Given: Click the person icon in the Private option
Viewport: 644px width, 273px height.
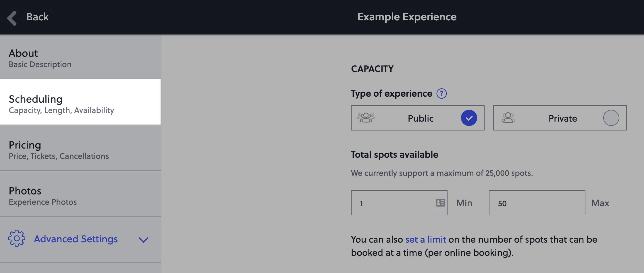Looking at the screenshot, I should pyautogui.click(x=508, y=118).
